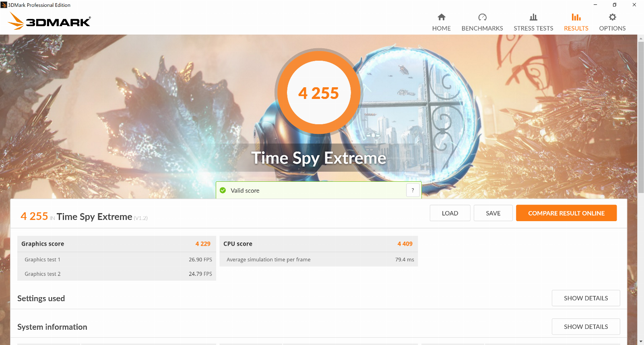This screenshot has width=644, height=345.
Task: Click the Stress Tests chart icon
Action: coord(533,17)
